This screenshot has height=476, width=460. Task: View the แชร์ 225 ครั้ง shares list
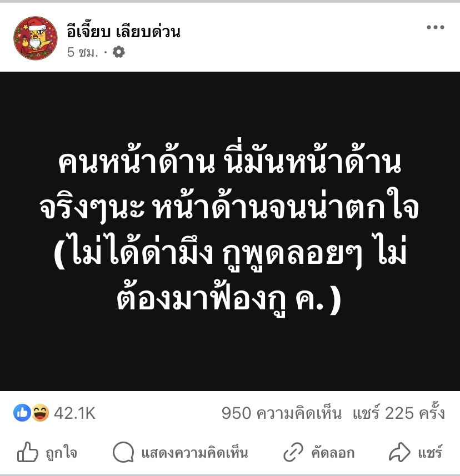(x=399, y=413)
